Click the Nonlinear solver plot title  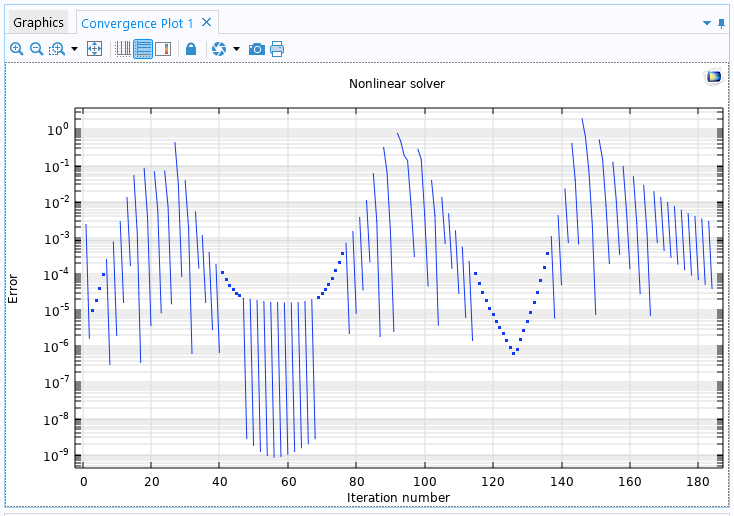(x=396, y=84)
